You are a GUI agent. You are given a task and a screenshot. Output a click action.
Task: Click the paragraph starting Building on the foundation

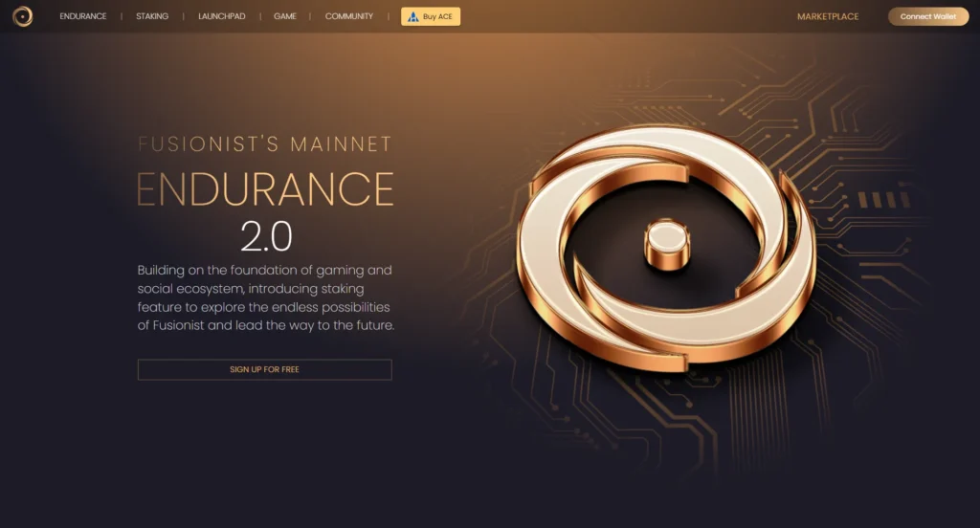[266, 297]
